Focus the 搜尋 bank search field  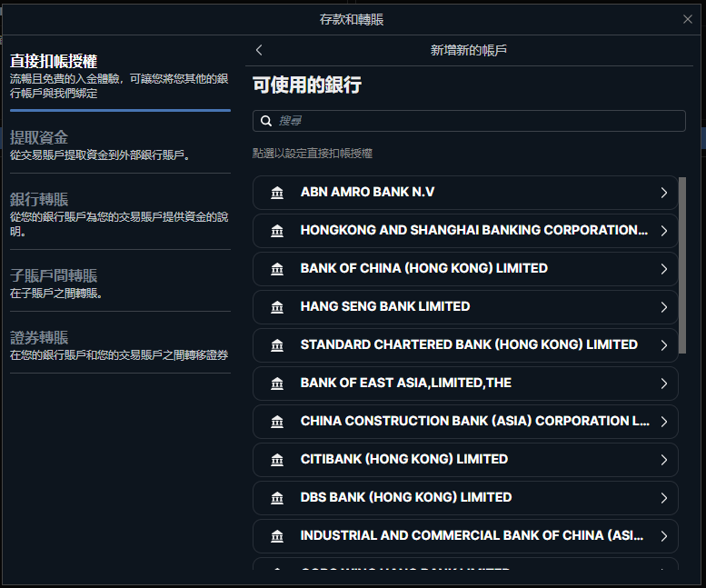[469, 121]
